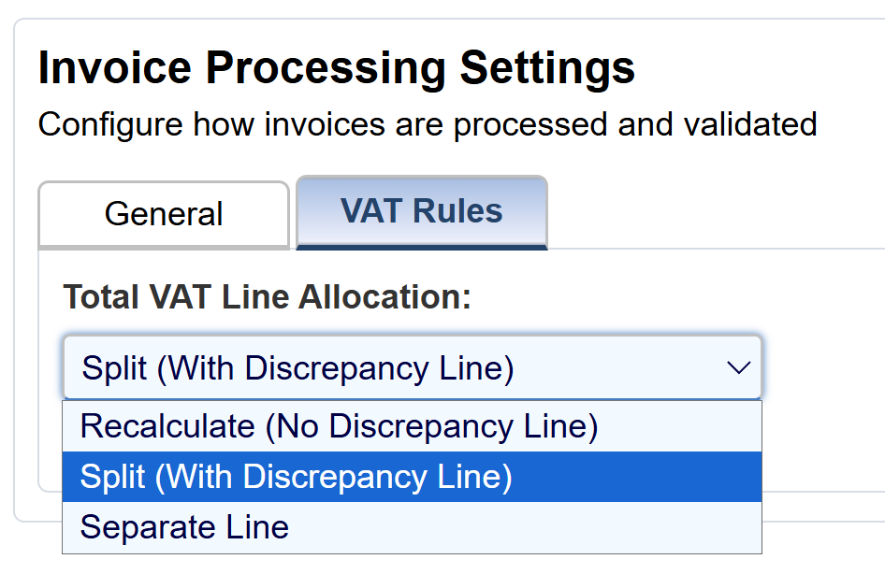The image size is (885, 588).
Task: Select the VAT Rules tab
Action: click(x=421, y=211)
